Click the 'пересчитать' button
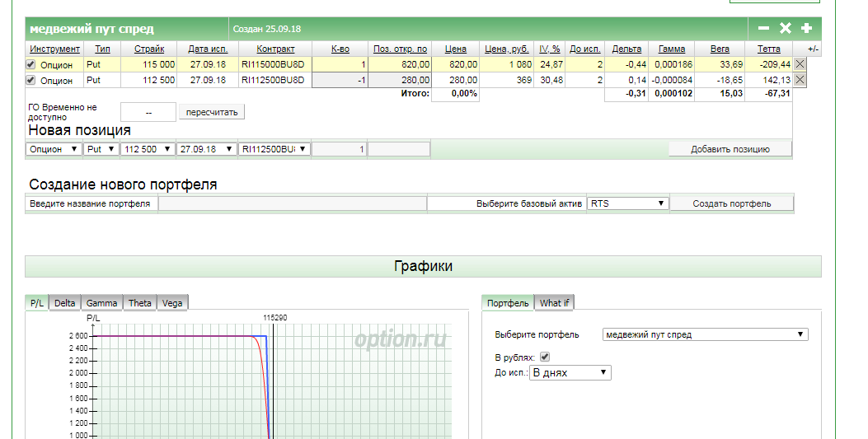Viewport: 868px width, 439px height. pyautogui.click(x=212, y=111)
